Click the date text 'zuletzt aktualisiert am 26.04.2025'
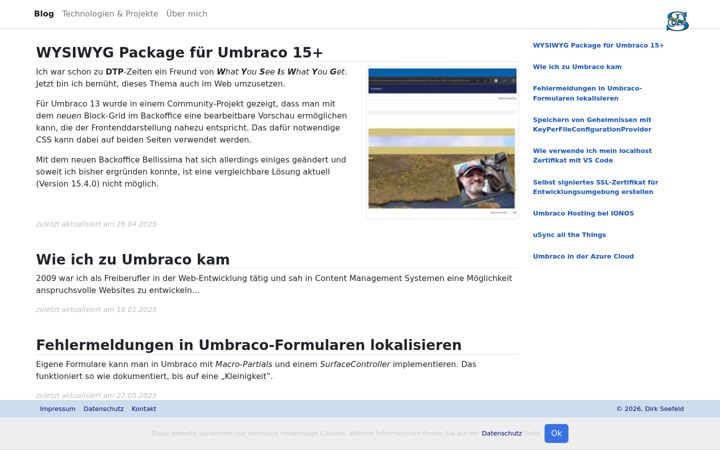Image resolution: width=720 pixels, height=450 pixels. 96,224
